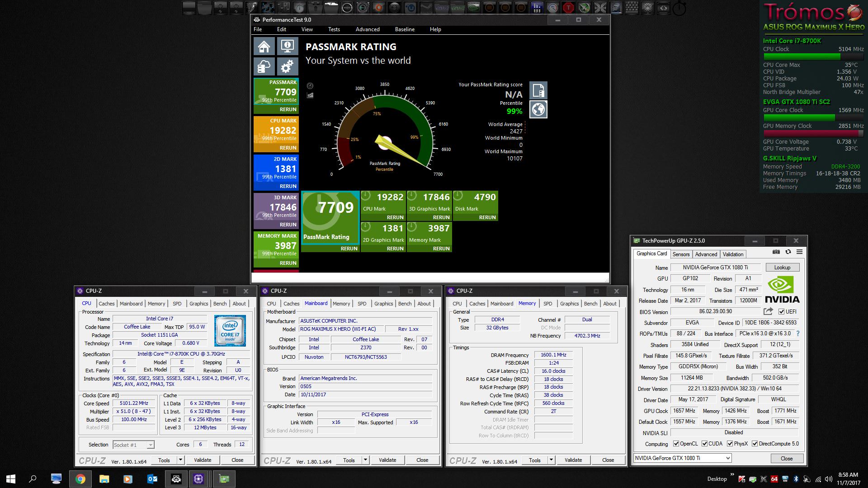Click the Uplay icon in the top dock

click(410, 7)
